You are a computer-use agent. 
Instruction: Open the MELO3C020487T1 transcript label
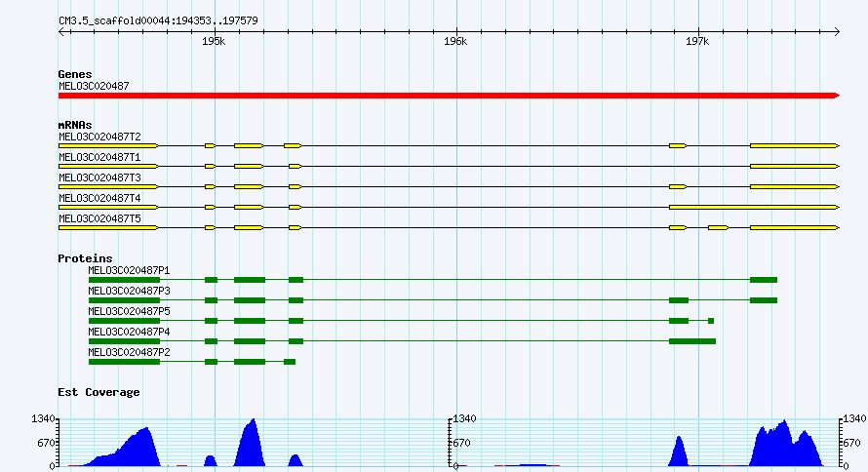coord(99,157)
